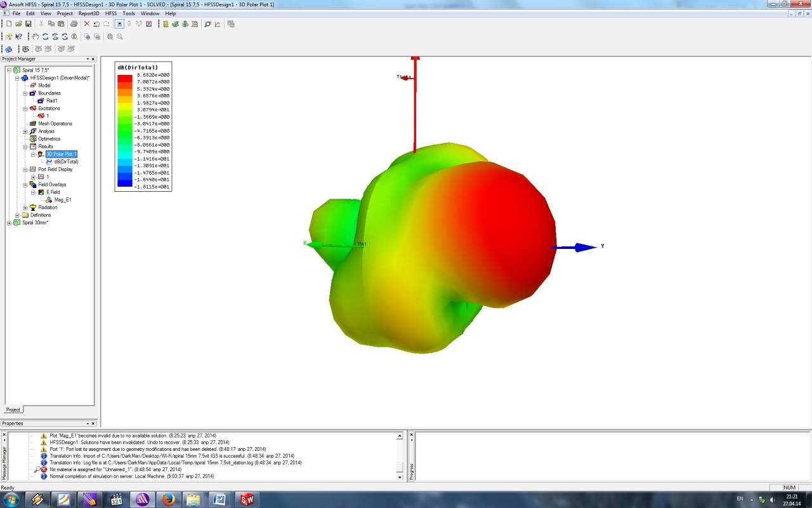
Task: Open the Tools menu
Action: (129, 13)
